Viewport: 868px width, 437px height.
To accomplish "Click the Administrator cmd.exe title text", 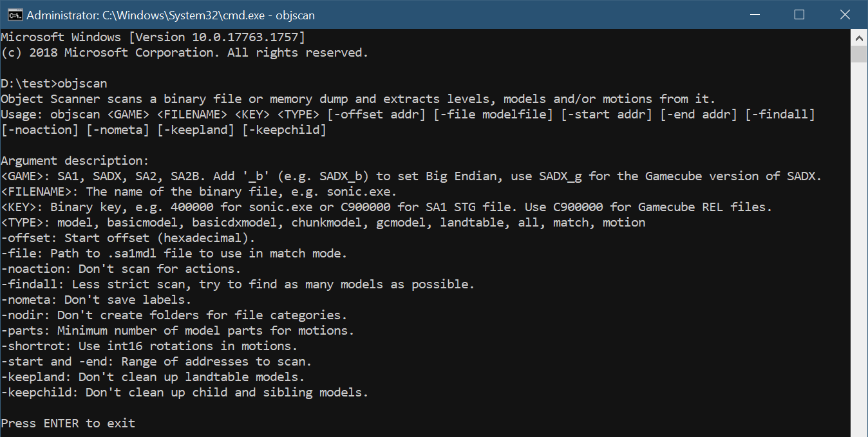I will point(171,15).
